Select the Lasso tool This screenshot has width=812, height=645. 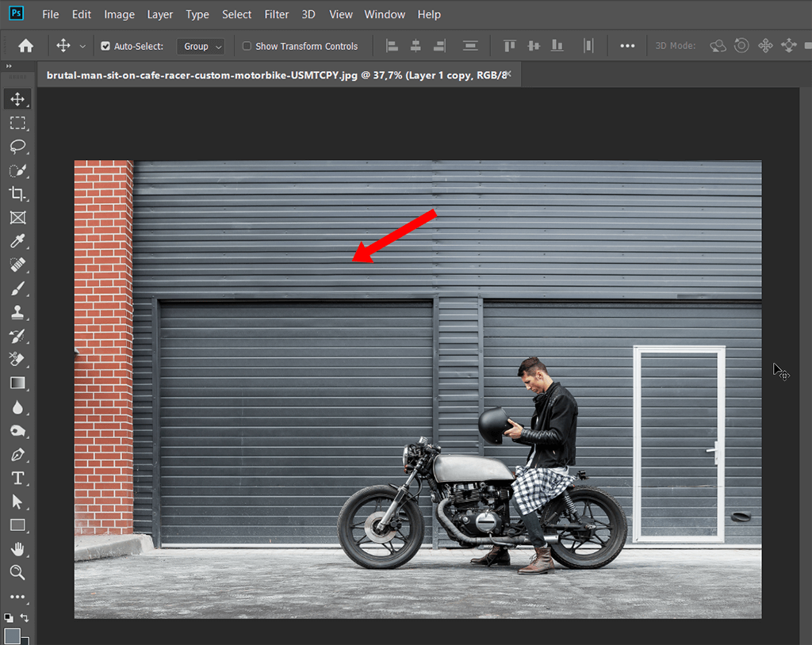pyautogui.click(x=17, y=147)
